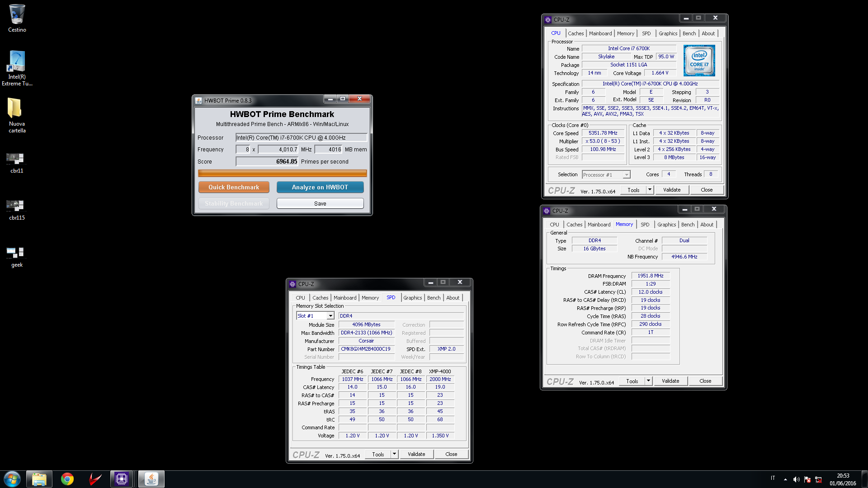This screenshot has width=868, height=488.
Task: Click the Action Center flag tray icon
Action: (x=807, y=479)
